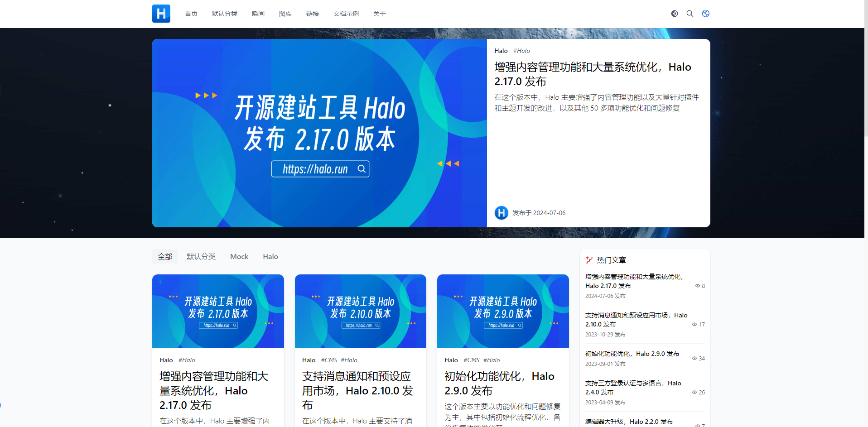Click Halo category label on 2.10.0 card
Screen dimensions: 868x427
(309, 360)
